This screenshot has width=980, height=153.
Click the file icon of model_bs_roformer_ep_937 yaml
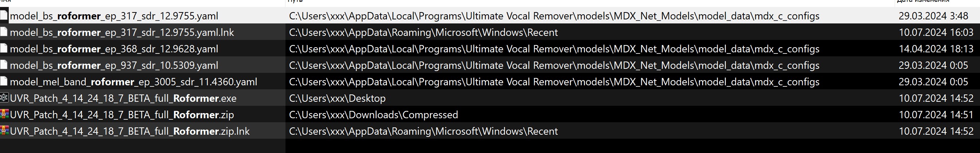coord(4,65)
